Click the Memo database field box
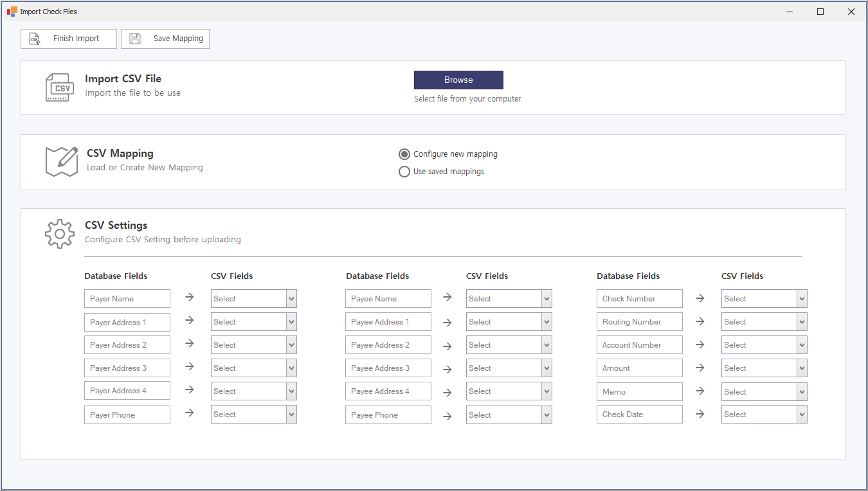This screenshot has width=868, height=491. (x=639, y=391)
